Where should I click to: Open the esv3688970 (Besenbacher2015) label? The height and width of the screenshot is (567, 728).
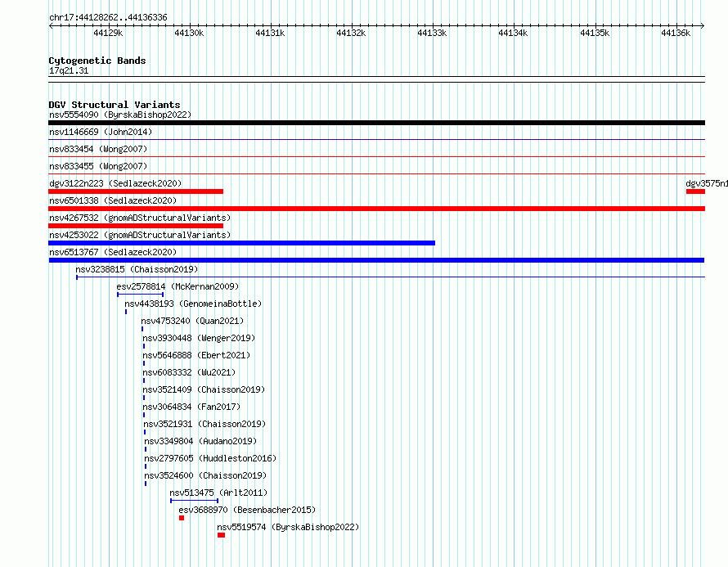(247, 510)
